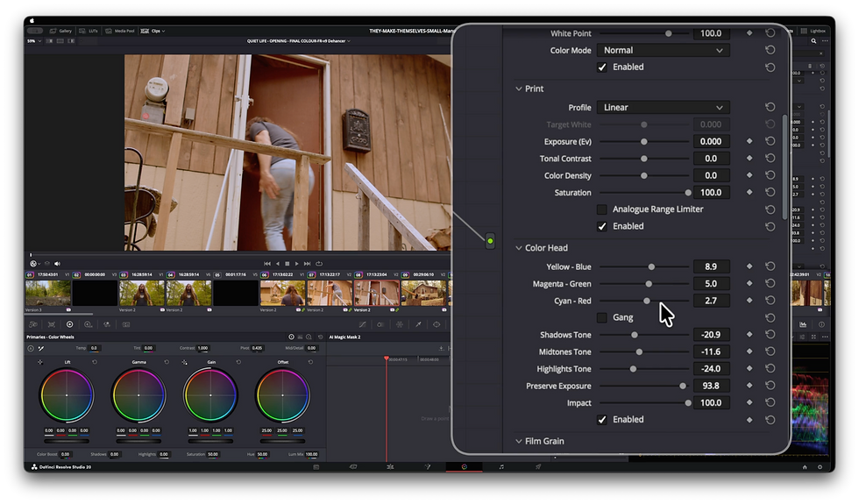Pick black point on Lift wheel

coord(40,362)
